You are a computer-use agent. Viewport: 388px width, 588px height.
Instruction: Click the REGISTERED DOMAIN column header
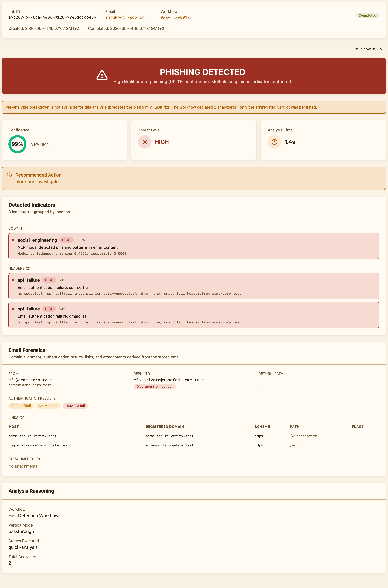coord(165,427)
